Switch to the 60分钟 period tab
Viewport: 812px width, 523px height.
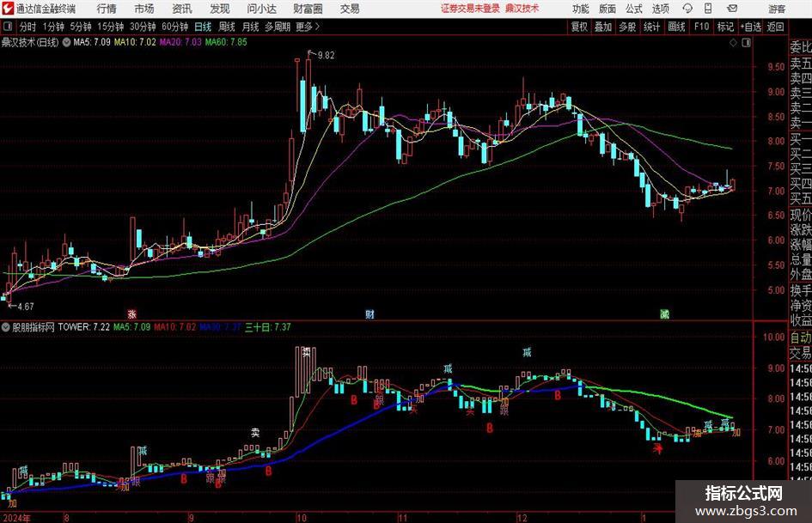coord(175,27)
